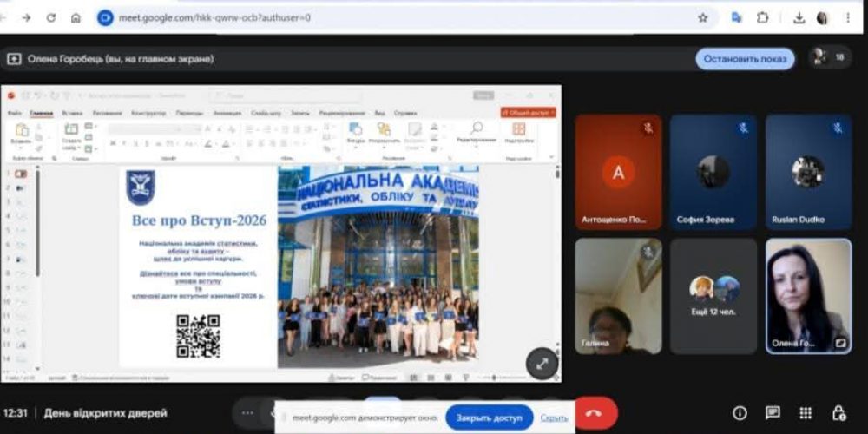Expand shared presentation to full screen
This screenshot has width=868, height=434.
542,364
